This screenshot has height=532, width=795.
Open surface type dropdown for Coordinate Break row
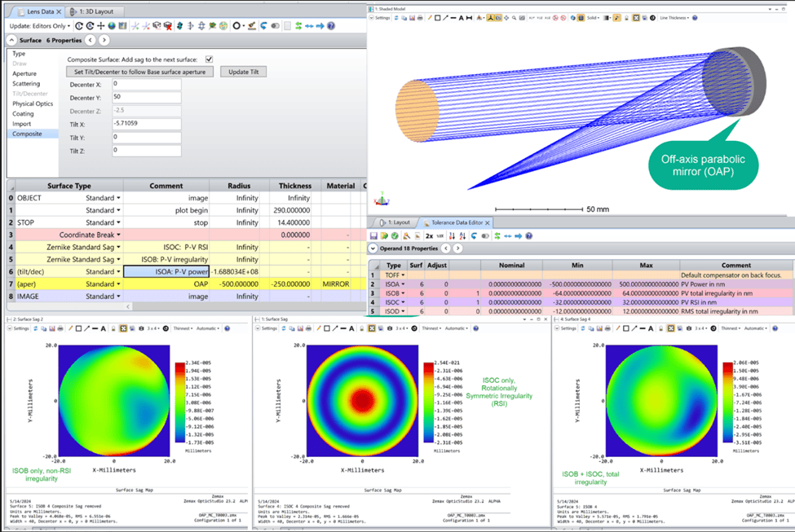coord(119,235)
